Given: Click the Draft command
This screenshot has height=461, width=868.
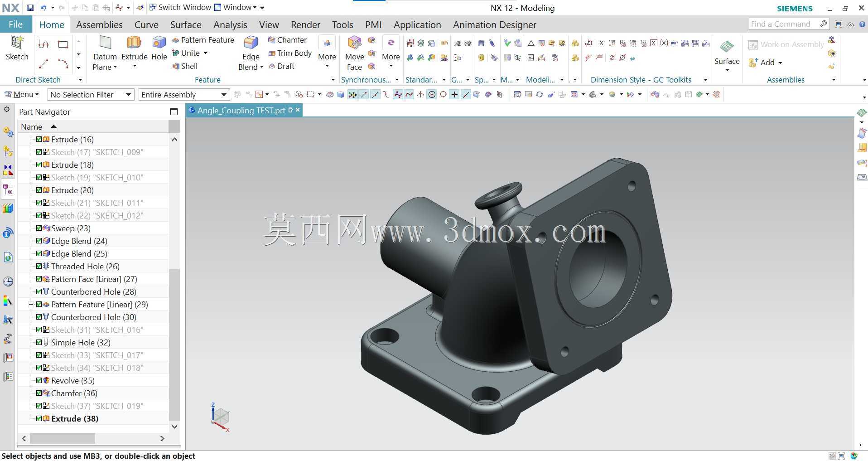Looking at the screenshot, I should [281, 66].
